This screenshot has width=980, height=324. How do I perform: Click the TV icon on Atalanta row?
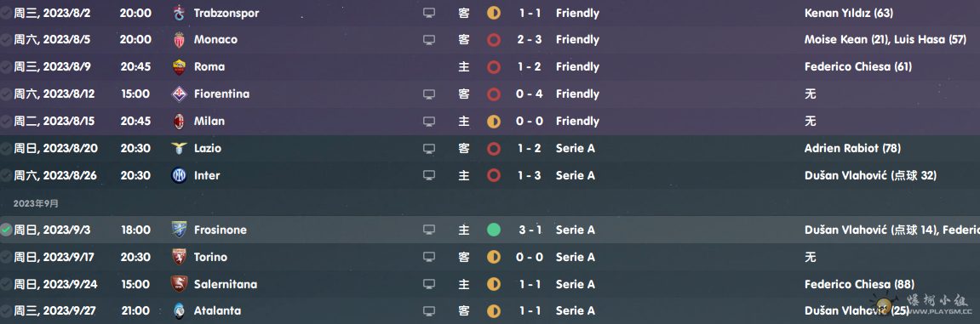pyautogui.click(x=429, y=311)
